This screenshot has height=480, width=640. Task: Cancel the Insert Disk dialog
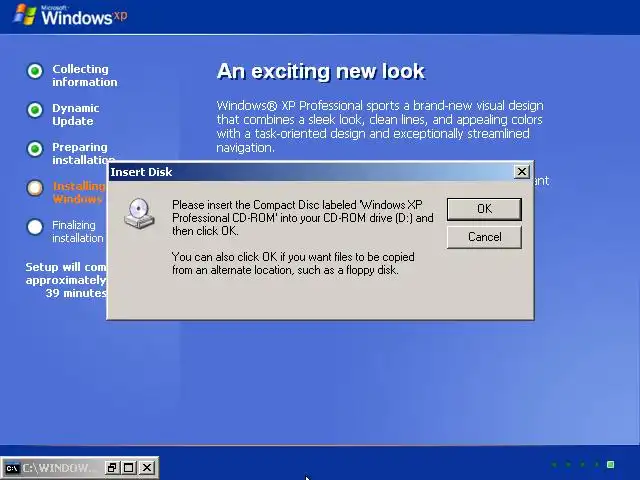484,237
